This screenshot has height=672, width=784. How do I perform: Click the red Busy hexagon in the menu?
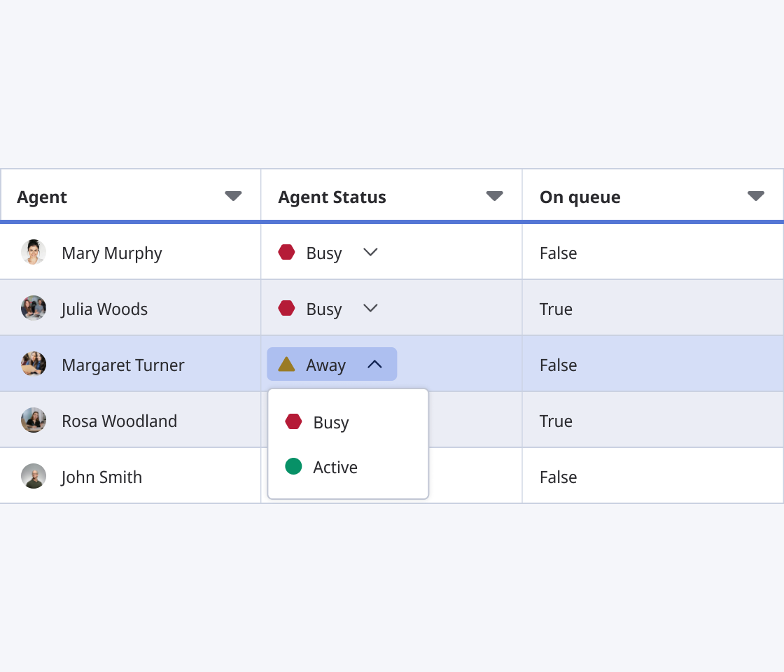pyautogui.click(x=293, y=421)
